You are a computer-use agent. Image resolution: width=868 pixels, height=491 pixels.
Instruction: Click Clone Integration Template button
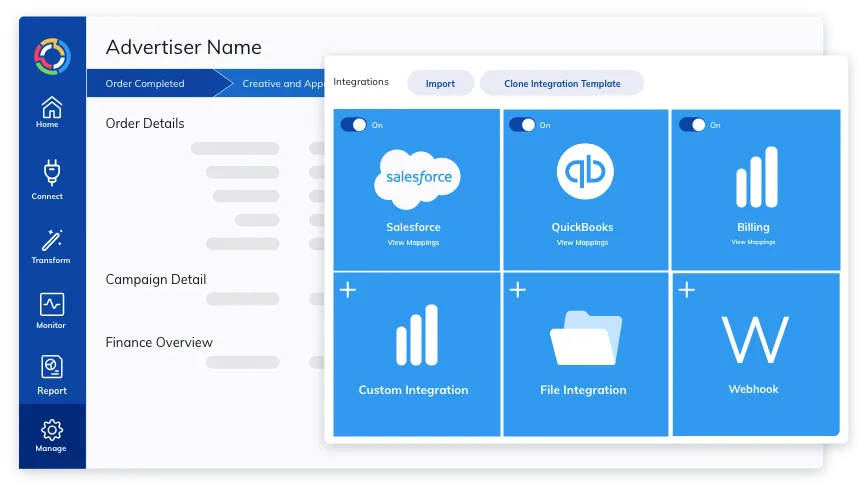(562, 84)
